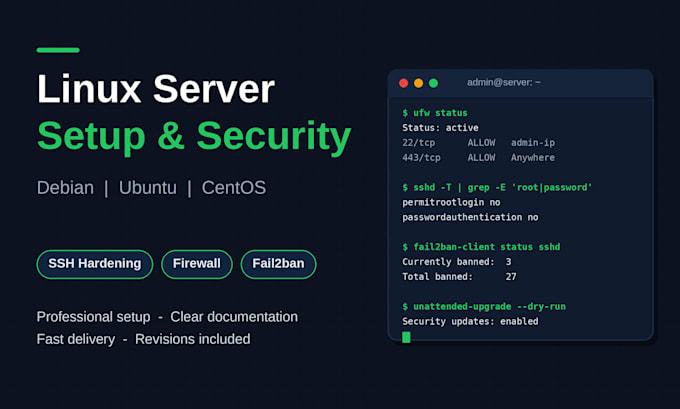Screen dimensions: 680x409
Task: Click the yellow minimize dot in terminal
Action: pos(418,83)
